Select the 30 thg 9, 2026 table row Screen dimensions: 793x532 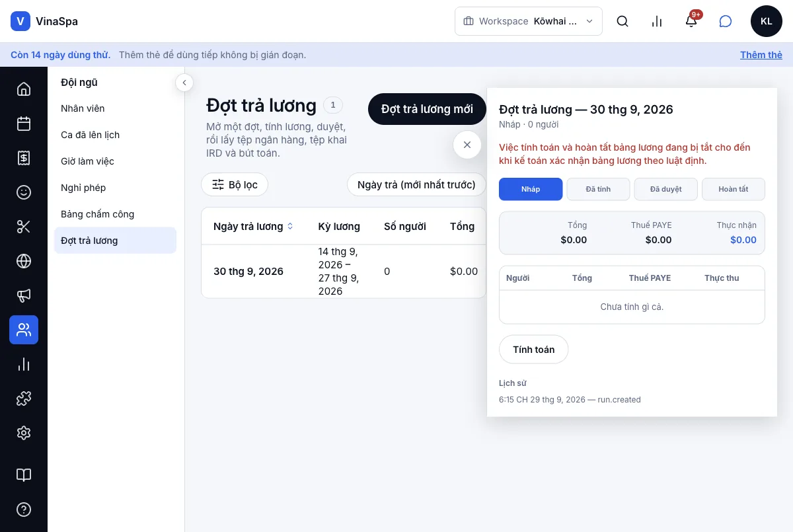(x=344, y=272)
